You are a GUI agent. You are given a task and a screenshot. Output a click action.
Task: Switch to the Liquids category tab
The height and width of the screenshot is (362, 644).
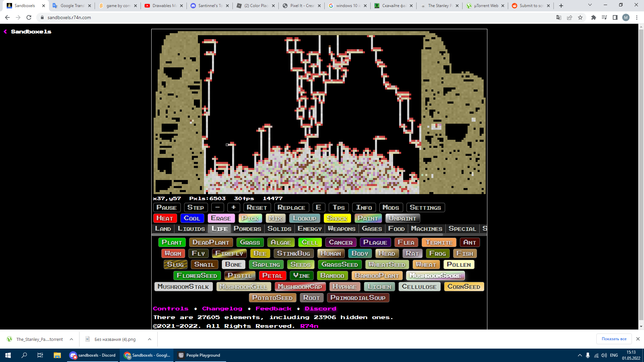click(x=192, y=229)
